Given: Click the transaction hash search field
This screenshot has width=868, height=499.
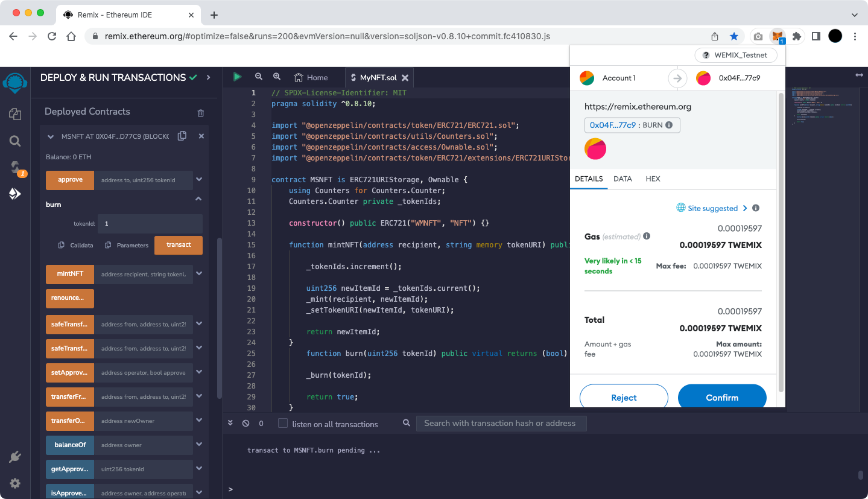Looking at the screenshot, I should pyautogui.click(x=501, y=424).
